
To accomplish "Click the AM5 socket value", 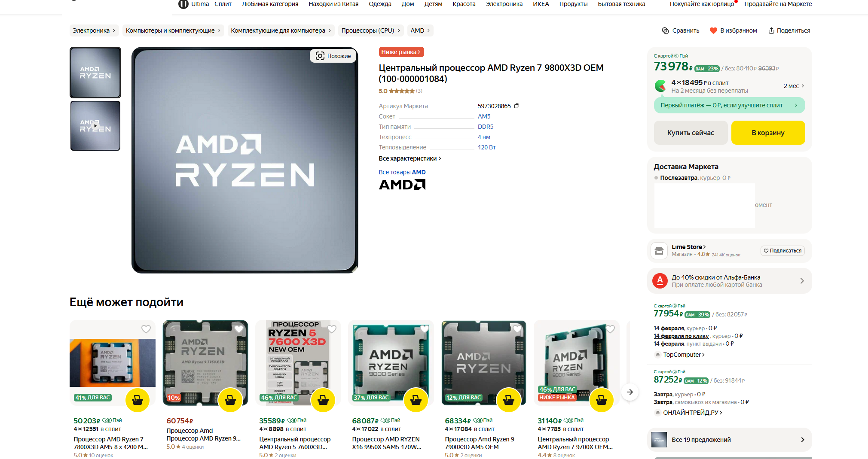I will [x=484, y=116].
